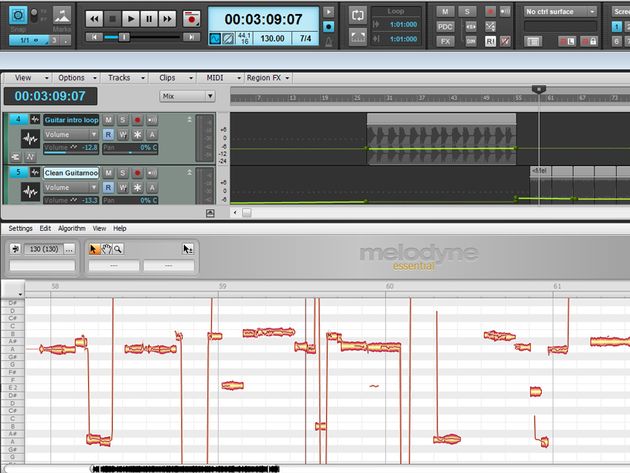Open the Markers module icon
This screenshot has width=630, height=473.
point(62,15)
